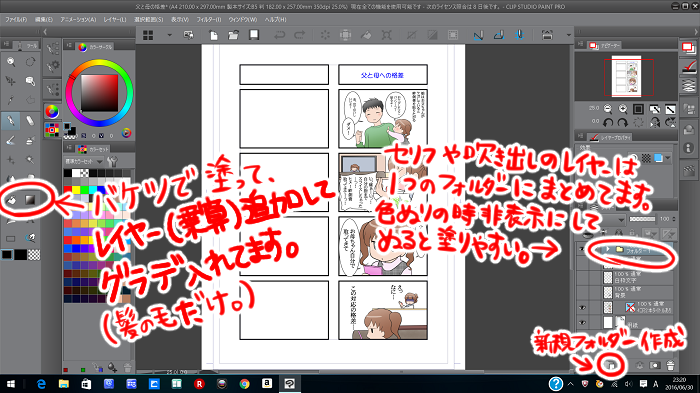Image resolution: width=700 pixels, height=393 pixels.
Task: Click the Undo arrow
Action: point(279,35)
